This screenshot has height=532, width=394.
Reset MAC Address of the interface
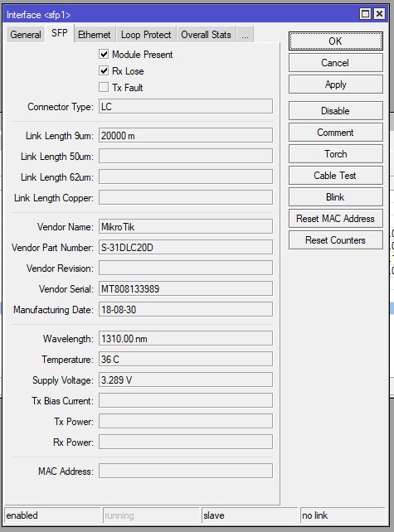pos(336,219)
